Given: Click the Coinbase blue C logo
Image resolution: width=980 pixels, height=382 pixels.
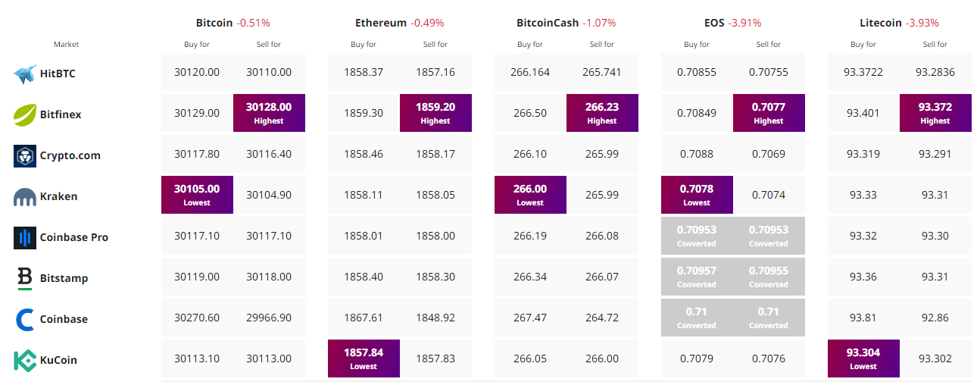Looking at the screenshot, I should [25, 319].
